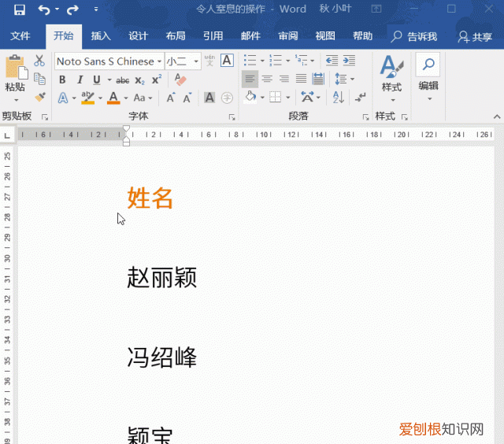
Task: Switch to the 邮件 ribbon tab
Action: 250,36
